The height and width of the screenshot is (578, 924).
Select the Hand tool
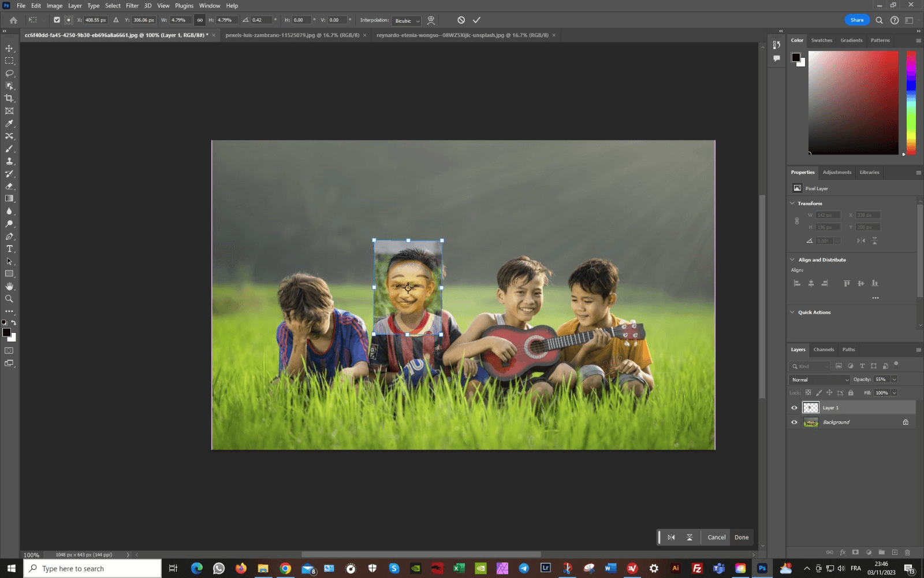[x=9, y=286]
